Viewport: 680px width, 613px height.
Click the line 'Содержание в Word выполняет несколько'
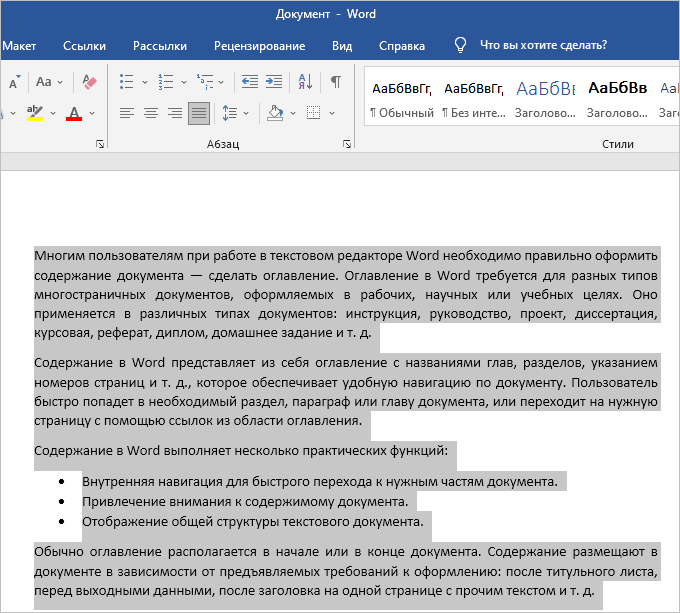pos(241,451)
